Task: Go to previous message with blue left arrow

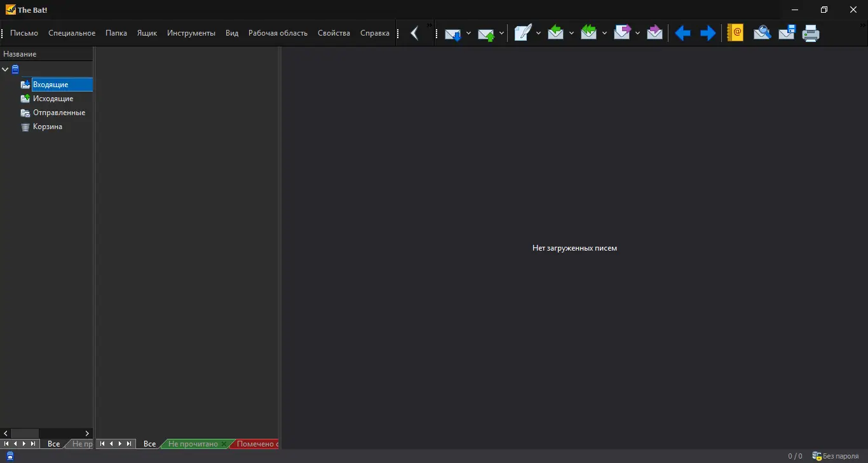Action: (x=682, y=33)
